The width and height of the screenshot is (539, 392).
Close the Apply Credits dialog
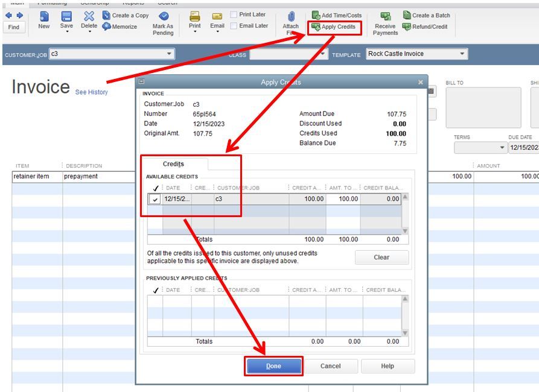click(421, 82)
